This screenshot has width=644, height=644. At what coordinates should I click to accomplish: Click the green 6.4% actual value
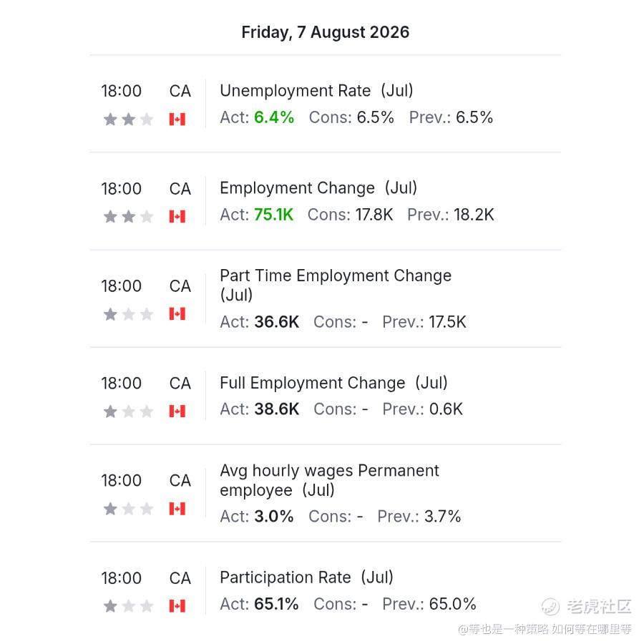coord(274,117)
